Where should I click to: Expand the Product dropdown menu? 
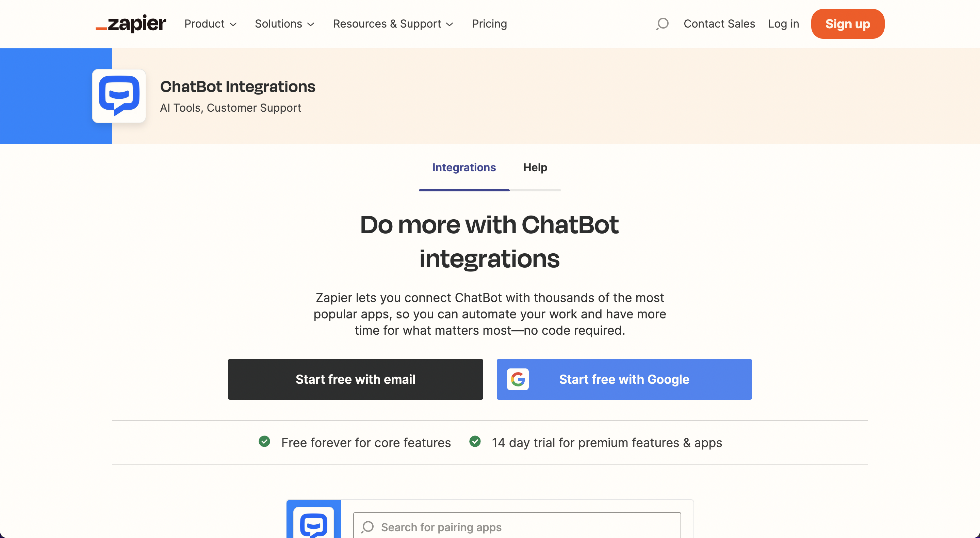tap(210, 23)
